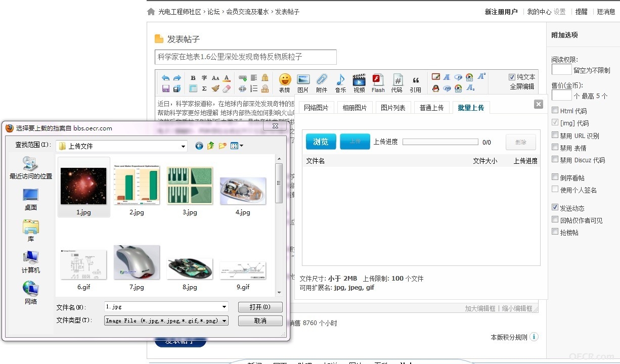Expand the 上传文件 folder location dropdown

184,146
